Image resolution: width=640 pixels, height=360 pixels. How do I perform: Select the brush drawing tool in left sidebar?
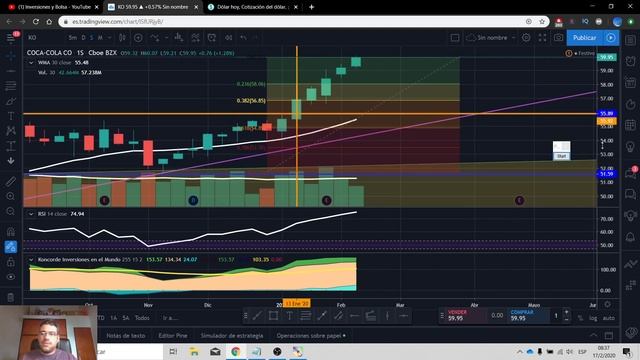(11, 101)
